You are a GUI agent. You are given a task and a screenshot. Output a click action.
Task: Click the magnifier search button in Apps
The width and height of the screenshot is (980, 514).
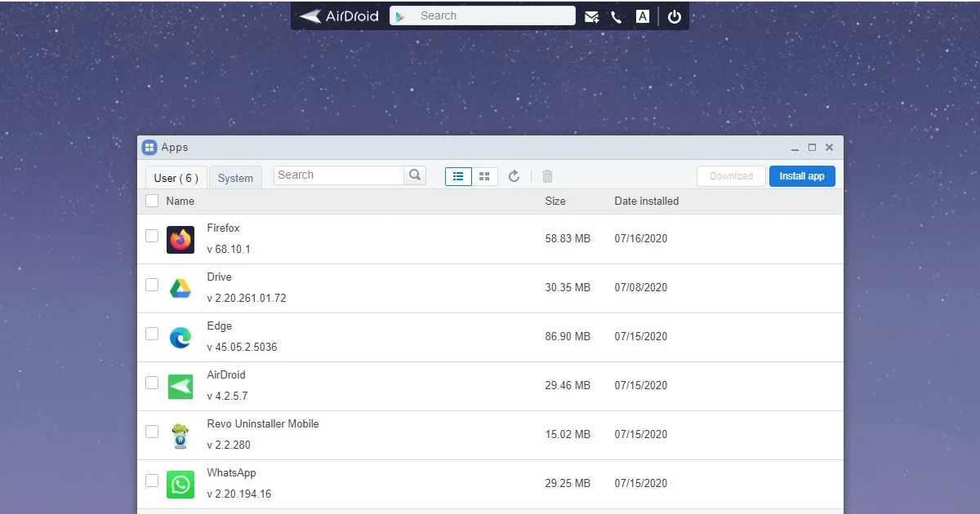click(x=415, y=175)
